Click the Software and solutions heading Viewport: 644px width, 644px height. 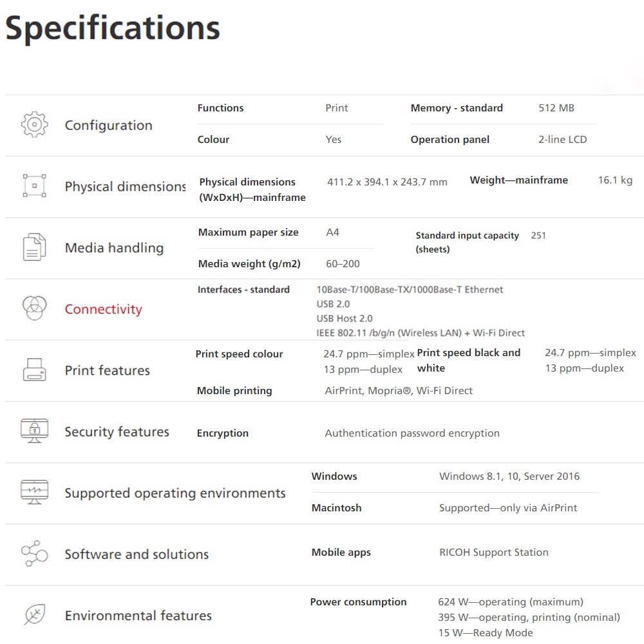tap(137, 554)
